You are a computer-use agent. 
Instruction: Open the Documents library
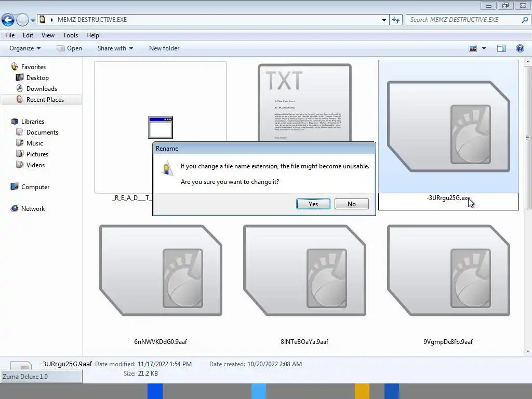point(42,132)
